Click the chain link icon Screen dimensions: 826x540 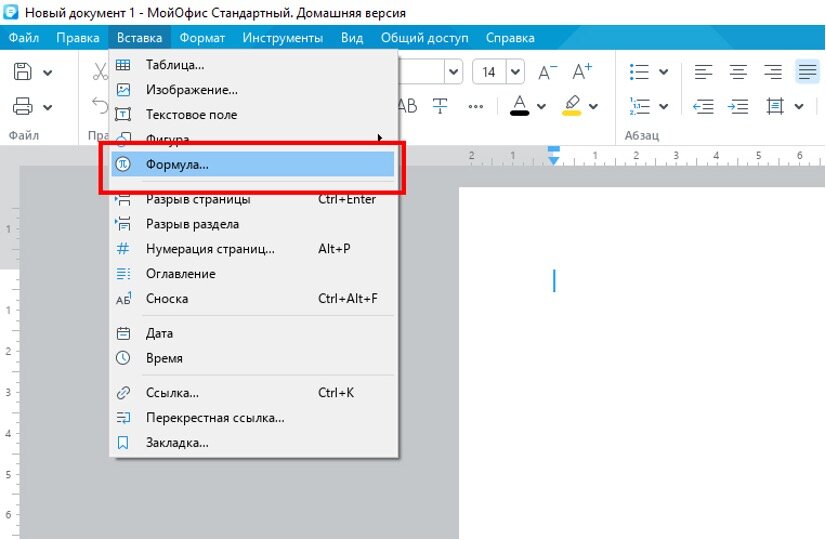123,392
